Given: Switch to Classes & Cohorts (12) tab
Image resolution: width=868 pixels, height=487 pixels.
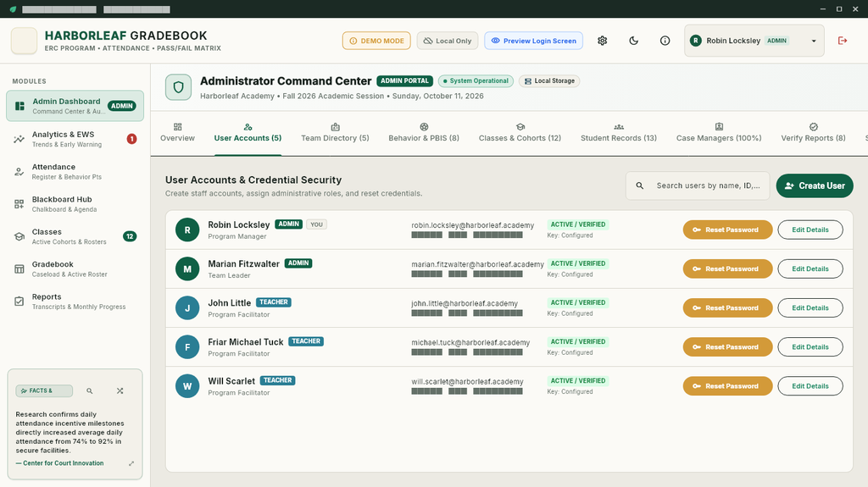Looking at the screenshot, I should pos(520,133).
